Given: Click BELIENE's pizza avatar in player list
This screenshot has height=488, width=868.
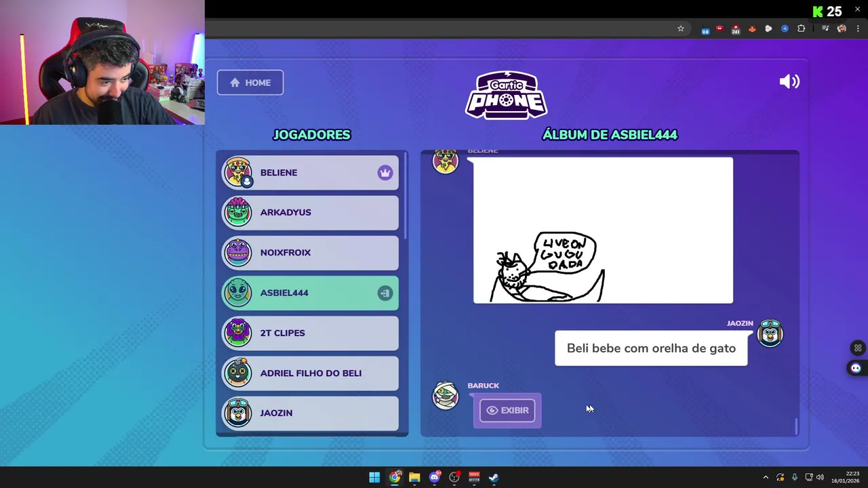Looking at the screenshot, I should coord(238,172).
